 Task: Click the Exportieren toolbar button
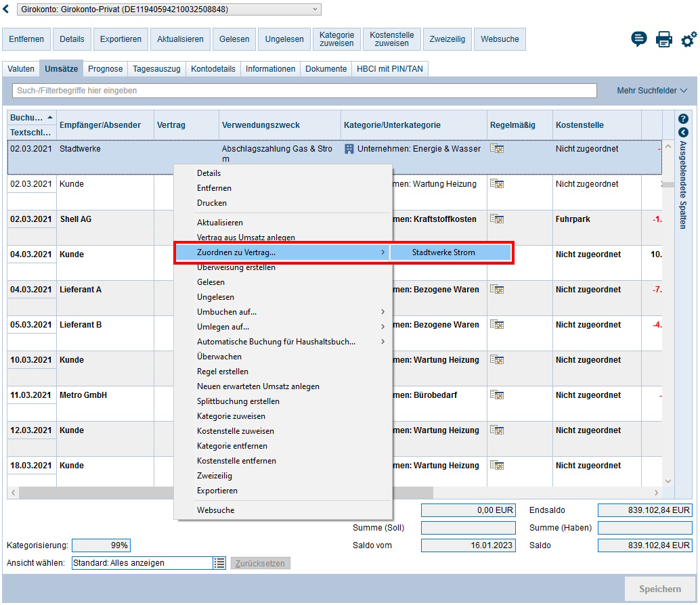click(121, 39)
